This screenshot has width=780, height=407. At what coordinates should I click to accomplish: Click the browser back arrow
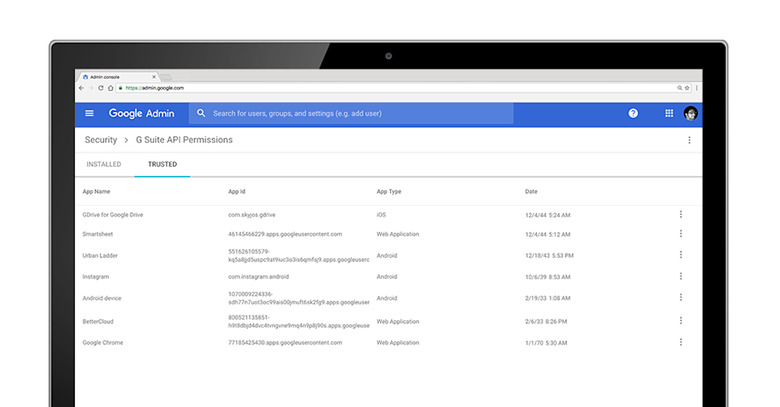coord(81,88)
